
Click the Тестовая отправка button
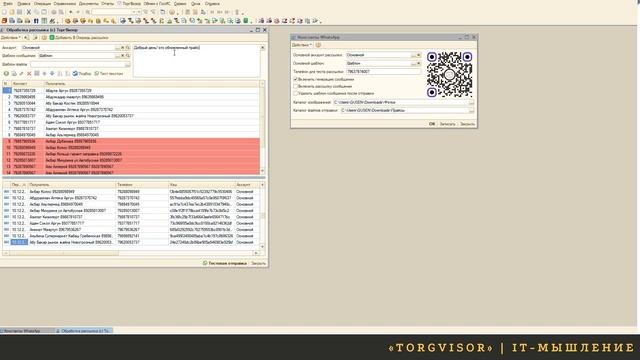[225, 263]
